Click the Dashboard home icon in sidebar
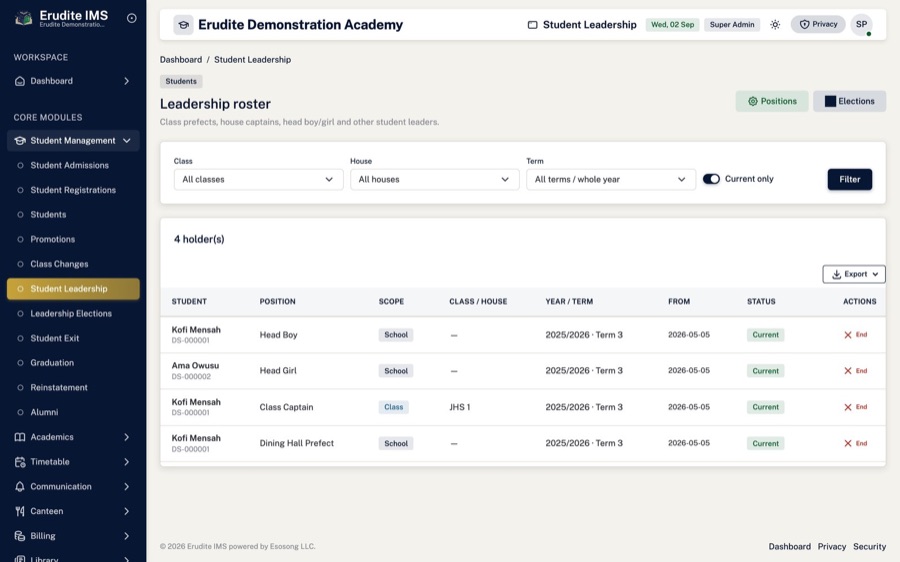This screenshot has height=562, width=900. [20, 81]
